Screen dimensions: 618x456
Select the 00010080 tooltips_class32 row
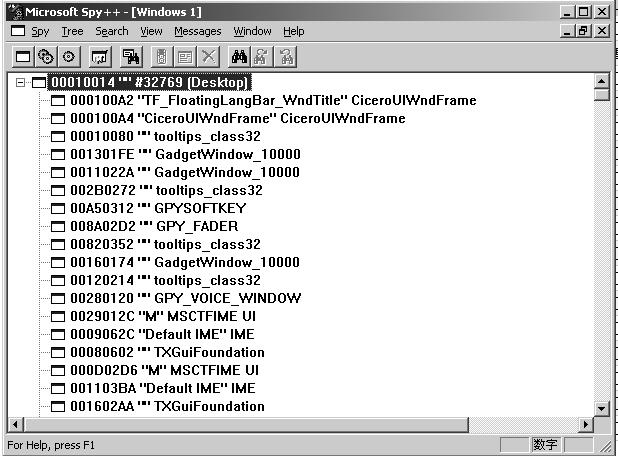click(x=166, y=137)
